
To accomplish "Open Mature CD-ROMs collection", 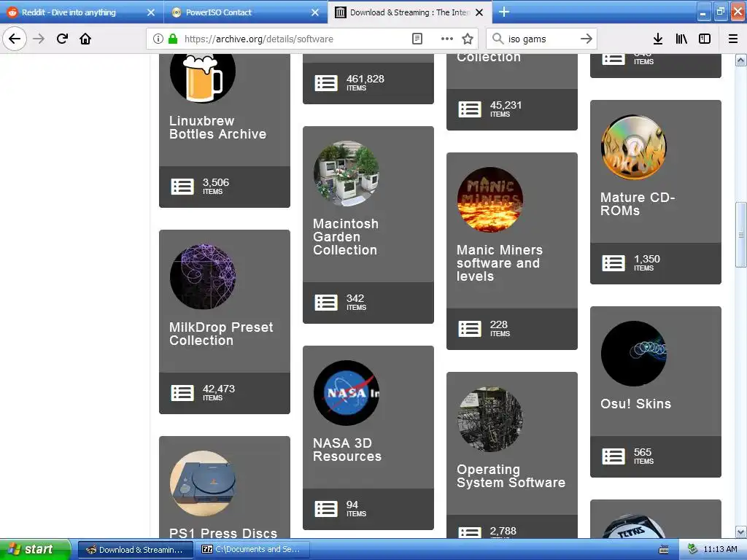I will coord(638,204).
